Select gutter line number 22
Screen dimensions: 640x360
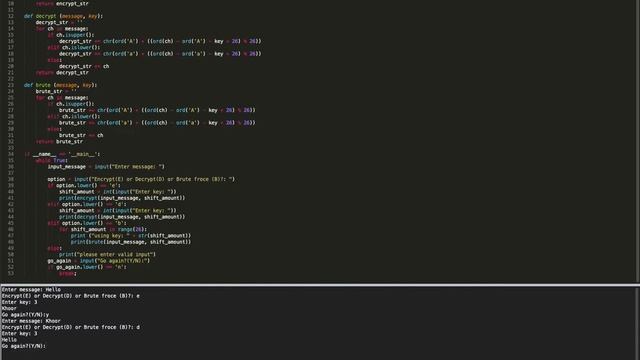click(11, 79)
